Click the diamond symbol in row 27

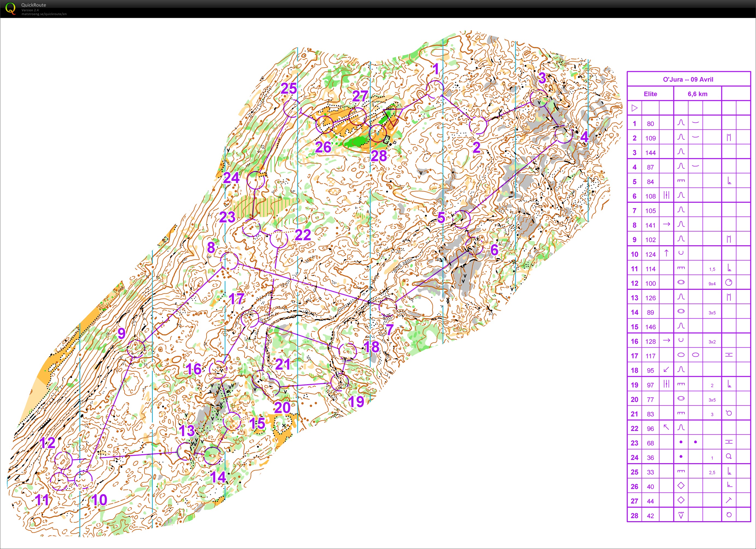pyautogui.click(x=681, y=500)
